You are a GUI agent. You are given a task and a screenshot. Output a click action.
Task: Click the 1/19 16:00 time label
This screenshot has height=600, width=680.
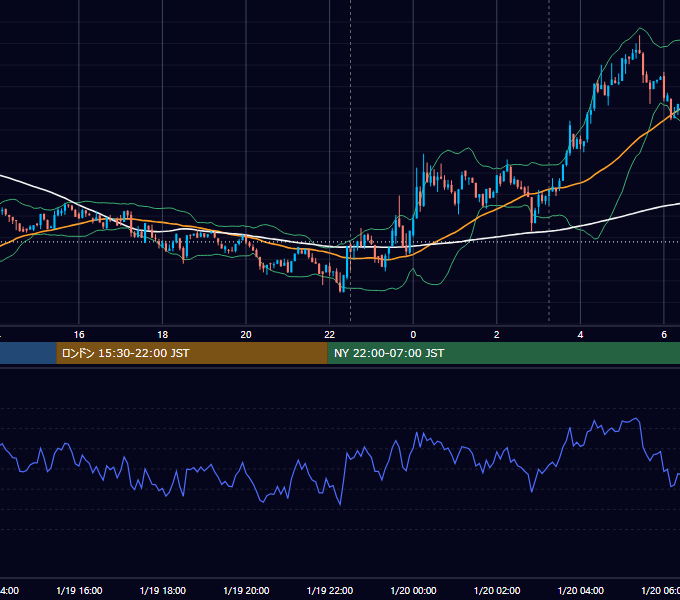79,590
